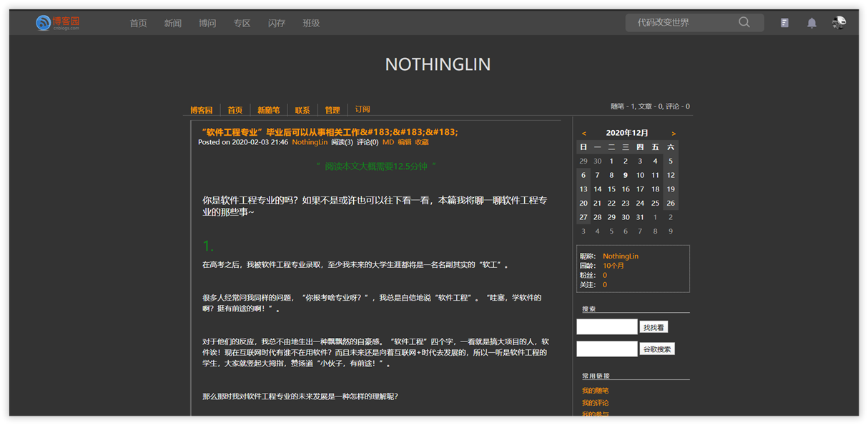Image resolution: width=868 pixels, height=425 pixels.
Task: Click calendar date 25
Action: [x=655, y=203]
